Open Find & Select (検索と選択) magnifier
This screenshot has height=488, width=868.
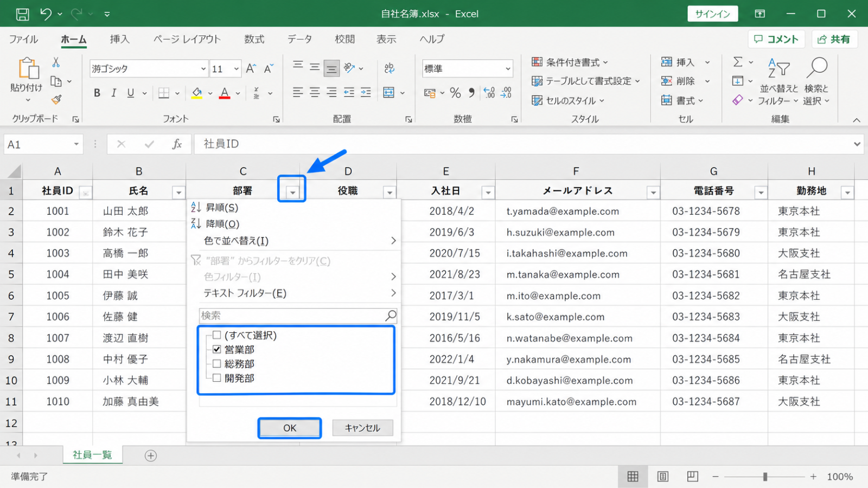[x=816, y=81]
